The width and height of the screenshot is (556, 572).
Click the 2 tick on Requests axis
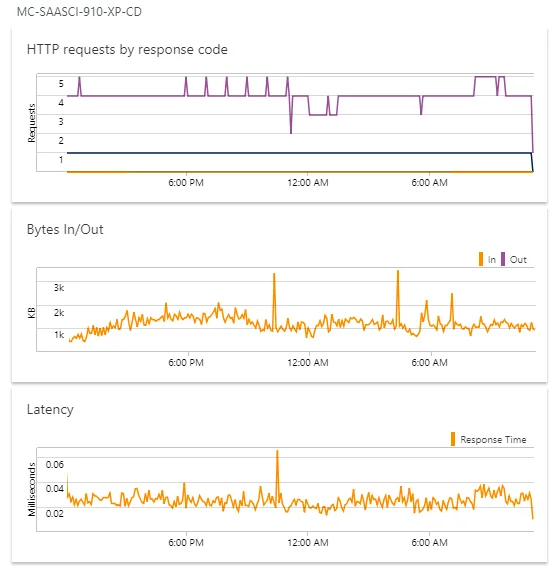(x=61, y=140)
